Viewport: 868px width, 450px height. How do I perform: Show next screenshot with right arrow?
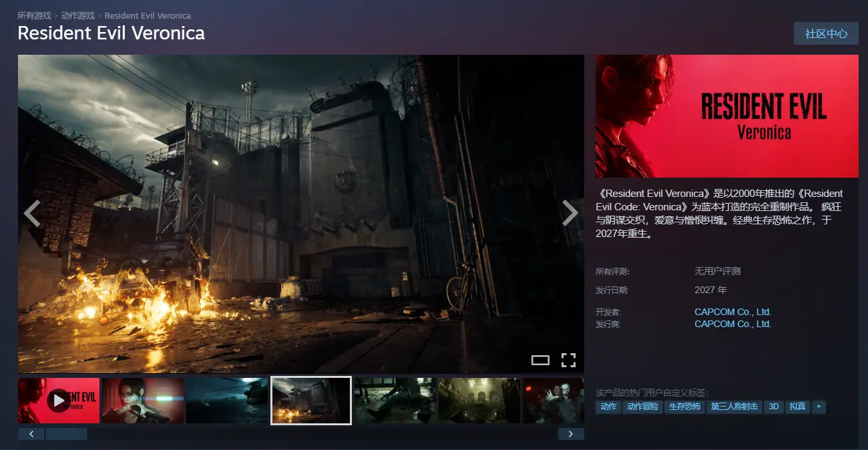(x=570, y=213)
